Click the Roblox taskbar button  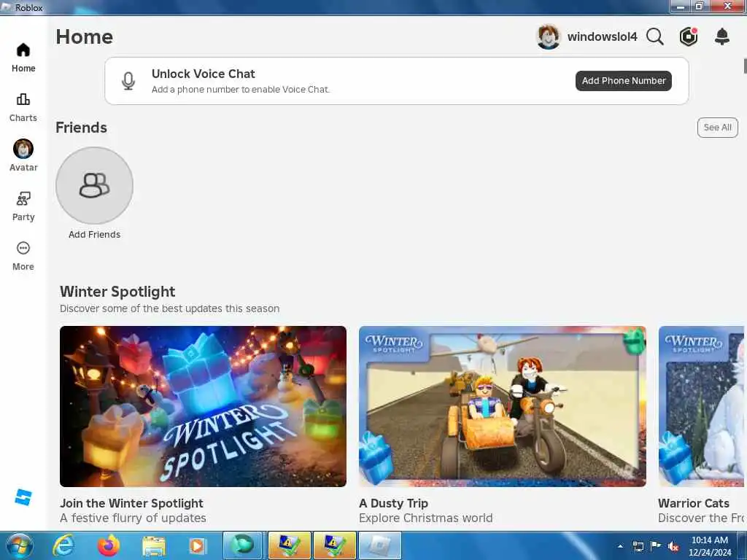coord(379,545)
